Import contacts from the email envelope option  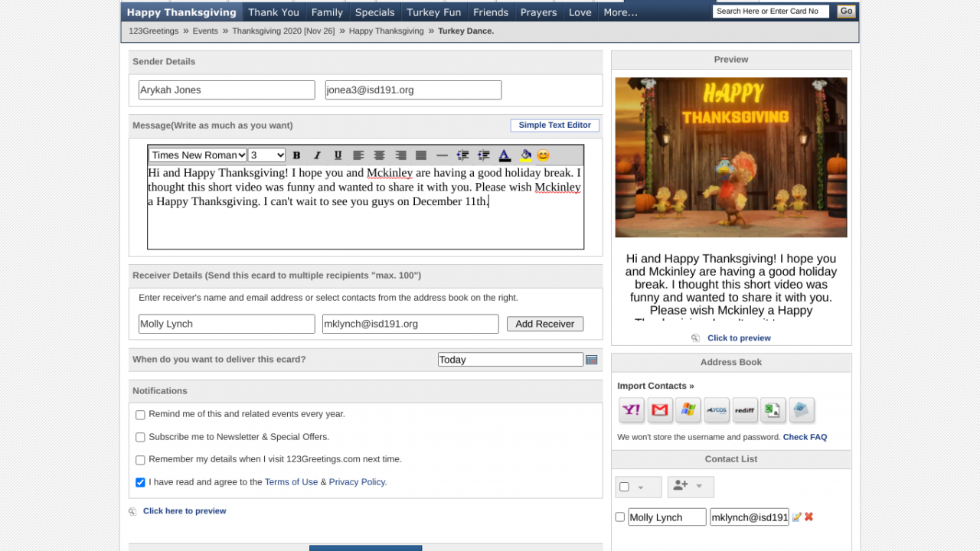802,410
